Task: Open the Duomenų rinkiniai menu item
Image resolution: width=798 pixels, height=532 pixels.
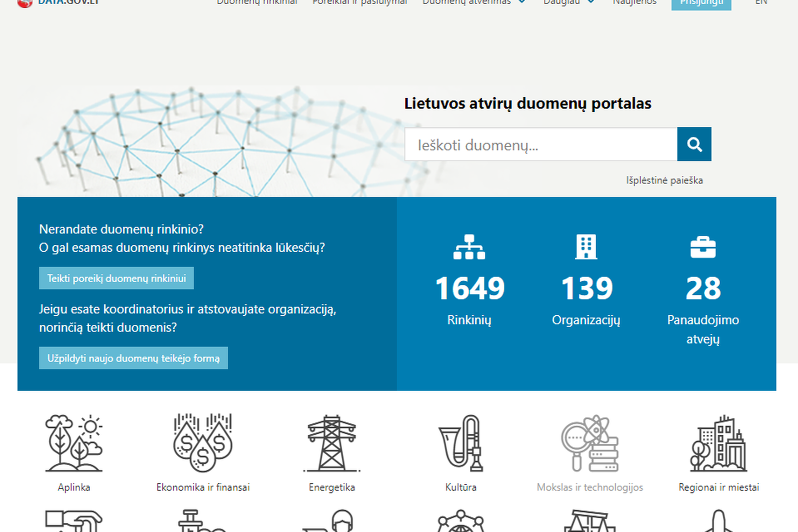Action: (x=257, y=2)
